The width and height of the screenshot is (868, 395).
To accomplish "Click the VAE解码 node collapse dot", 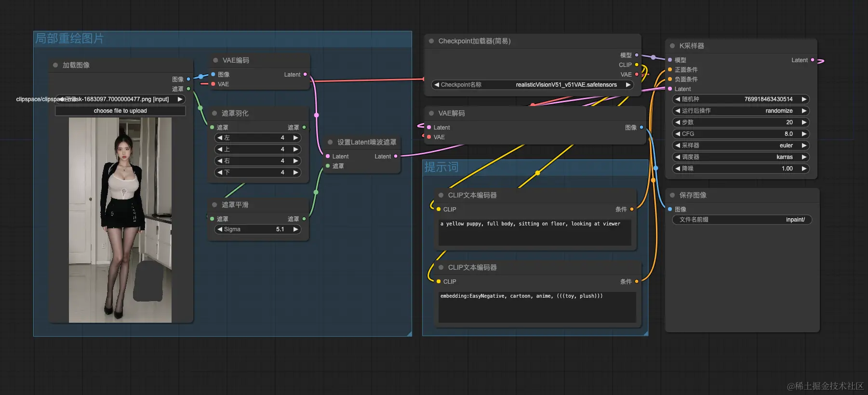I will point(431,113).
